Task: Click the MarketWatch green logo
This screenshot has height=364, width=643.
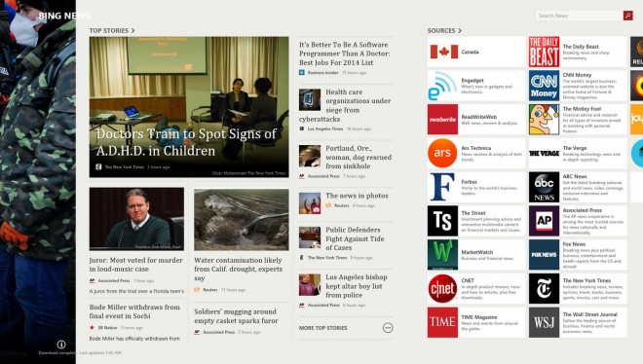Action: [442, 255]
